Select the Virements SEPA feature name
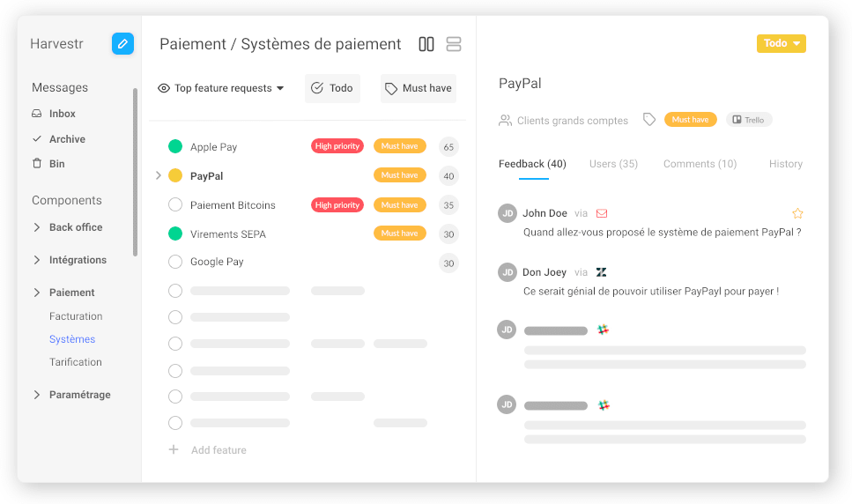This screenshot has width=852, height=504. [x=228, y=234]
